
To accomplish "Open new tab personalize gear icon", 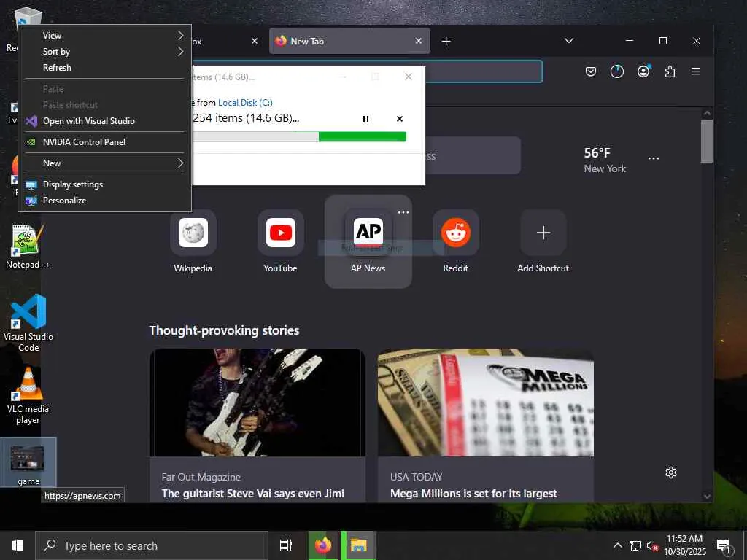I will pos(671,472).
